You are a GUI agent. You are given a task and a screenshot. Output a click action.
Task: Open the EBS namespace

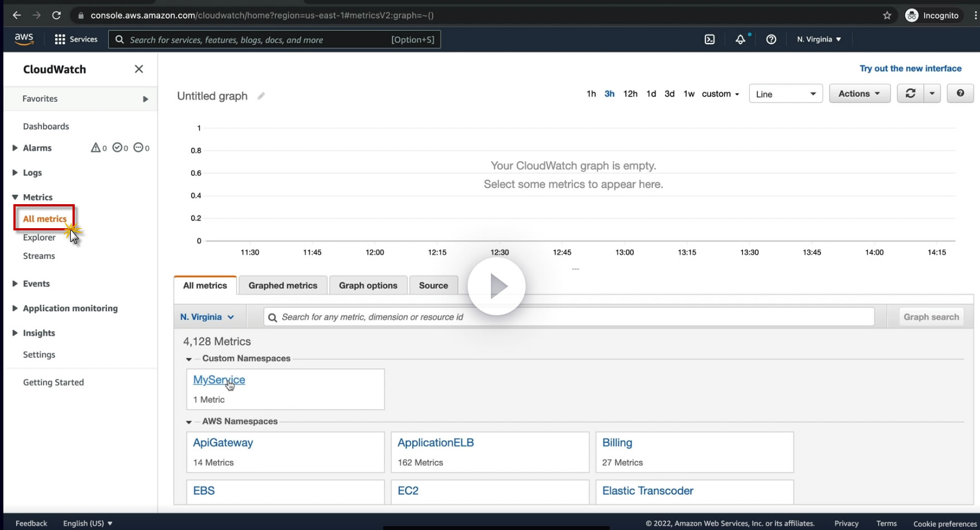204,491
